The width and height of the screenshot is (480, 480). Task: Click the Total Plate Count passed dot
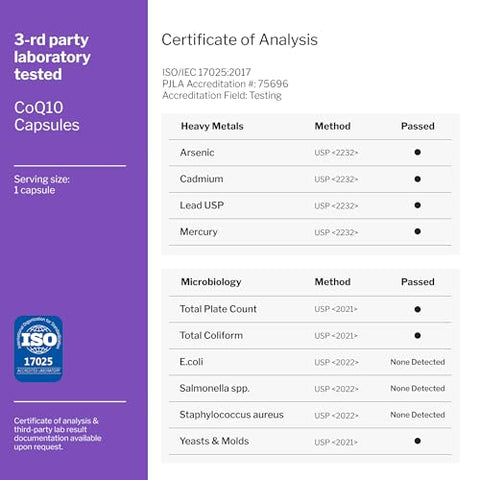tap(417, 309)
